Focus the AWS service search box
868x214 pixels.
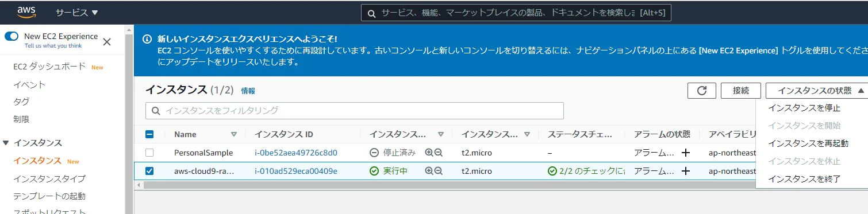516,13
